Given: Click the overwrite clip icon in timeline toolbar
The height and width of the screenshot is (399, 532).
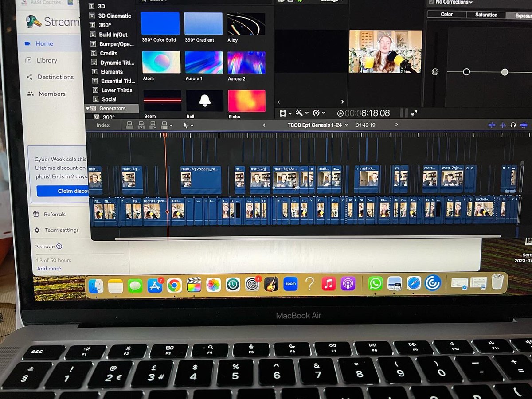Looking at the screenshot, I should (164, 125).
